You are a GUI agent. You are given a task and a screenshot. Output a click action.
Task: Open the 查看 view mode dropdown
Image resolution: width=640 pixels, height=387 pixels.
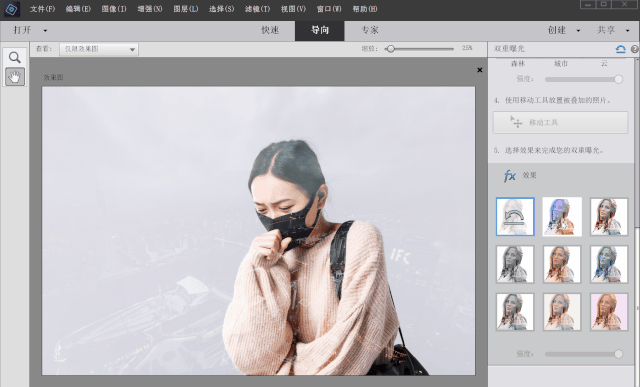point(99,49)
